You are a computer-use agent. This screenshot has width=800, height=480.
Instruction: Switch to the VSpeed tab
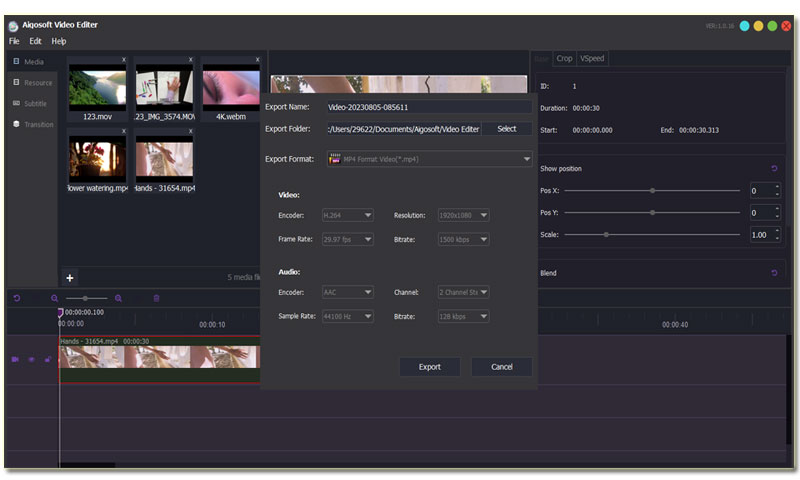click(x=592, y=58)
